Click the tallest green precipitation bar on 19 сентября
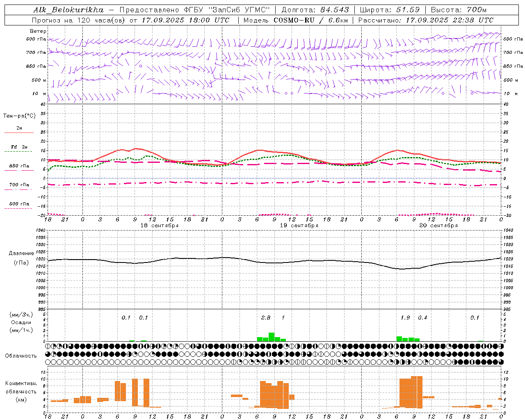Viewport: 525px width, 420px height. 272,337
